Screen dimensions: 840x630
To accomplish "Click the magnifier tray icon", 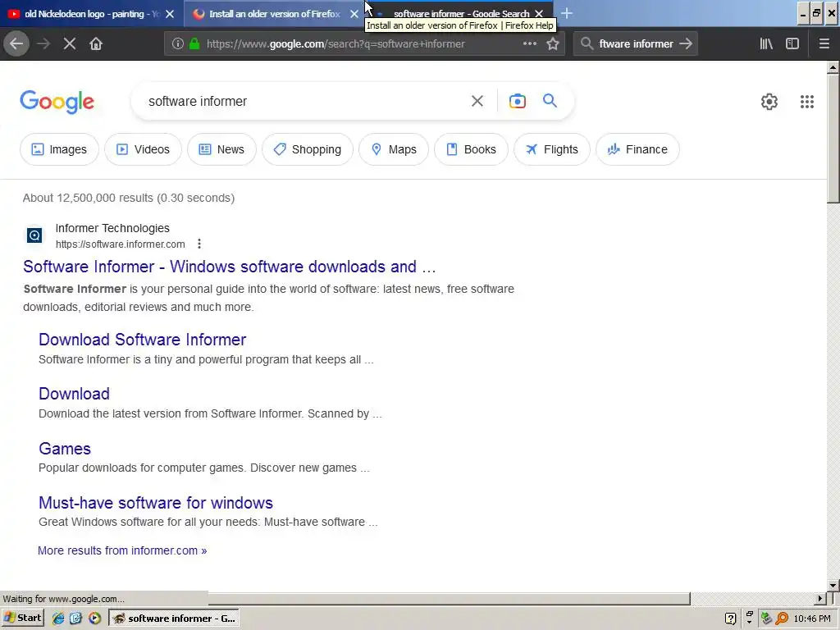I will click(x=782, y=619).
